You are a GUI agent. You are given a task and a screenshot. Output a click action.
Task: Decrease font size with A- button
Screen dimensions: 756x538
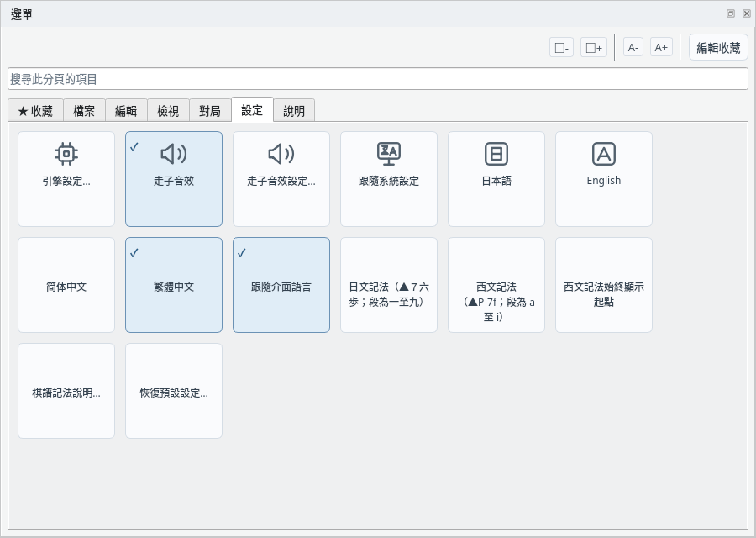click(633, 47)
